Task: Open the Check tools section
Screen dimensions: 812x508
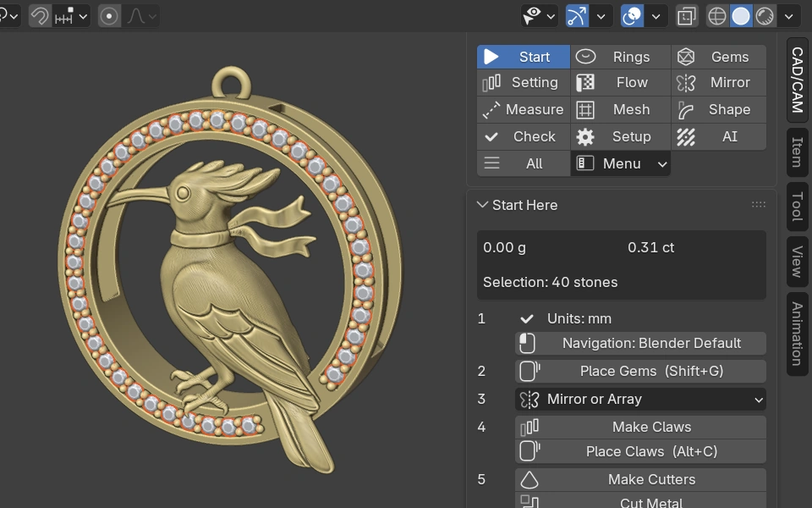Action: tap(523, 137)
